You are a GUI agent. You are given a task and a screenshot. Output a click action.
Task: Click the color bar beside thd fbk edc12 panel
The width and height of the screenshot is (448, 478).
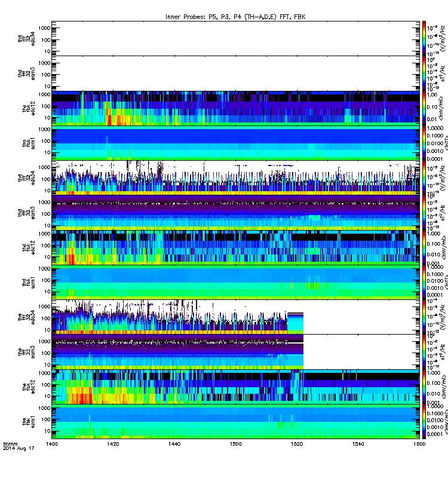click(424, 247)
